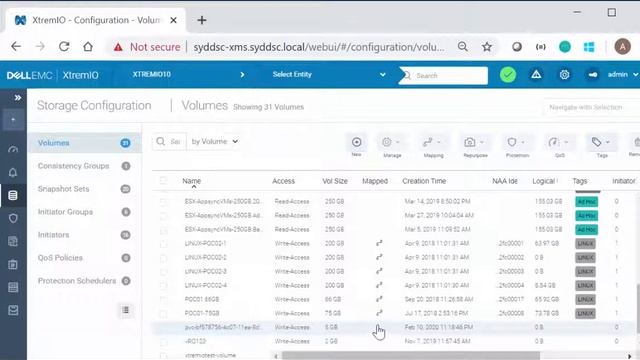This screenshot has height=360, width=640.
Task: Open Consistency Groups section
Action: (84, 166)
